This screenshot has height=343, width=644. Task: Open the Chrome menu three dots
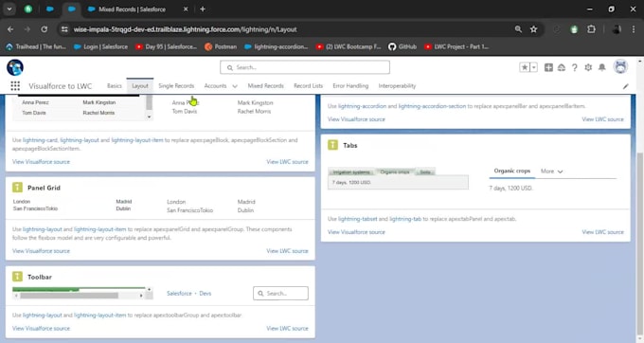tap(634, 29)
